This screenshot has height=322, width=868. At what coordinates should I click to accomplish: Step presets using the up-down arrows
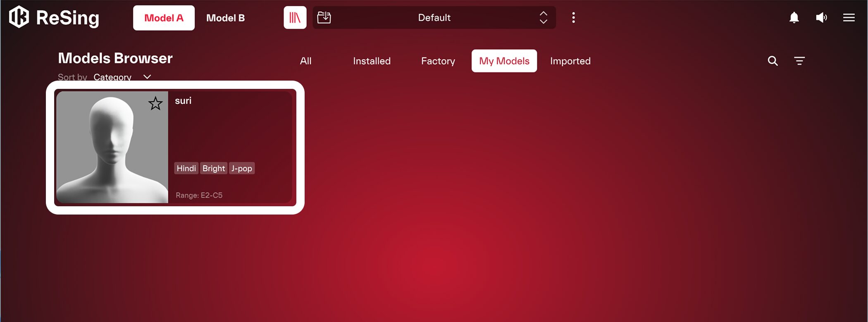pyautogui.click(x=544, y=18)
